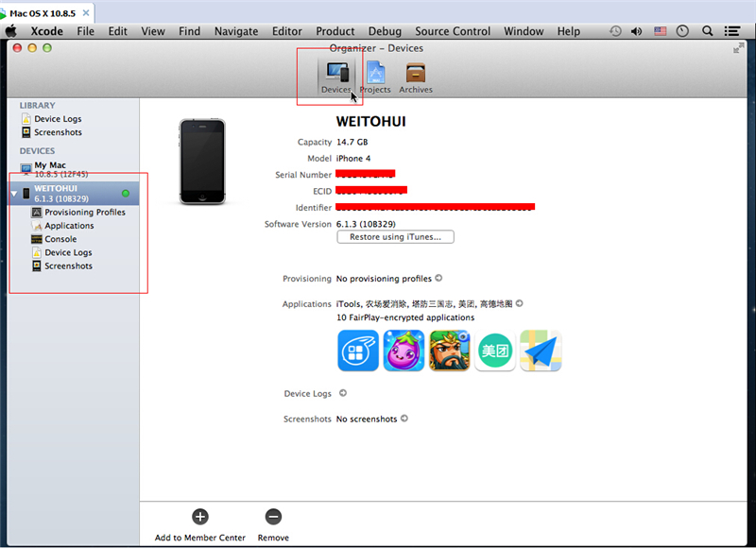
Task: Open the Source Control menu
Action: pos(453,31)
